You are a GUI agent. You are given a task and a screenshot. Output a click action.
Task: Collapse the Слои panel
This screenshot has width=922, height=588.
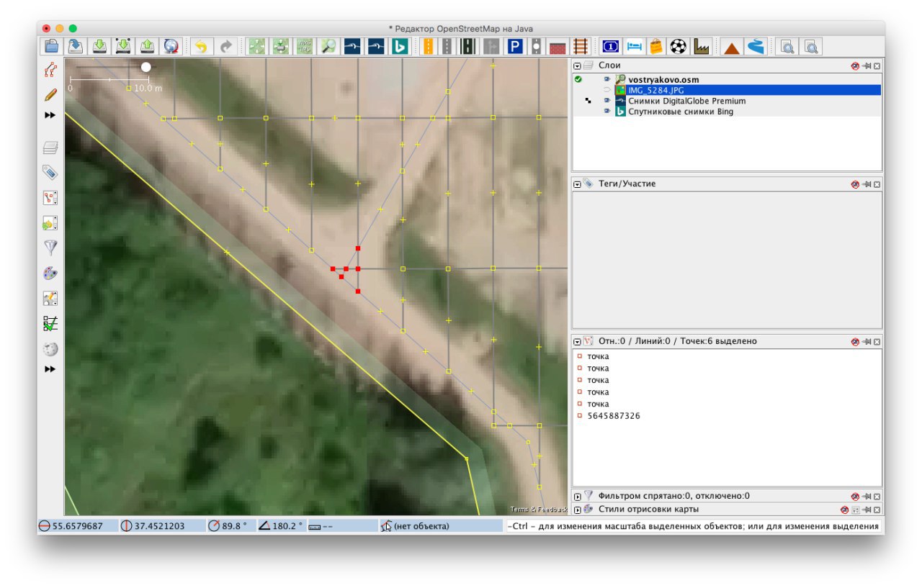click(x=577, y=65)
